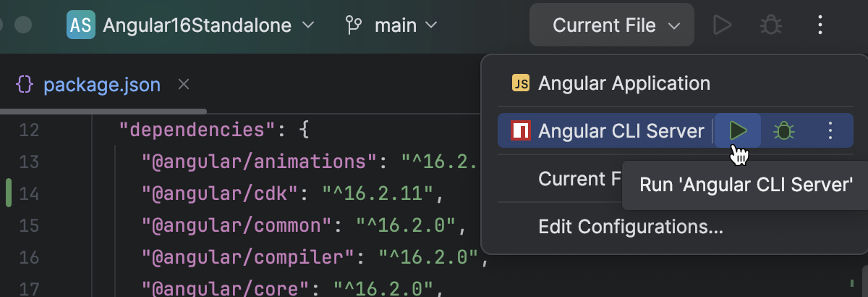Click the Debug bug icon beside Angular CLI Server
The width and height of the screenshot is (868, 297).
pyautogui.click(x=783, y=131)
